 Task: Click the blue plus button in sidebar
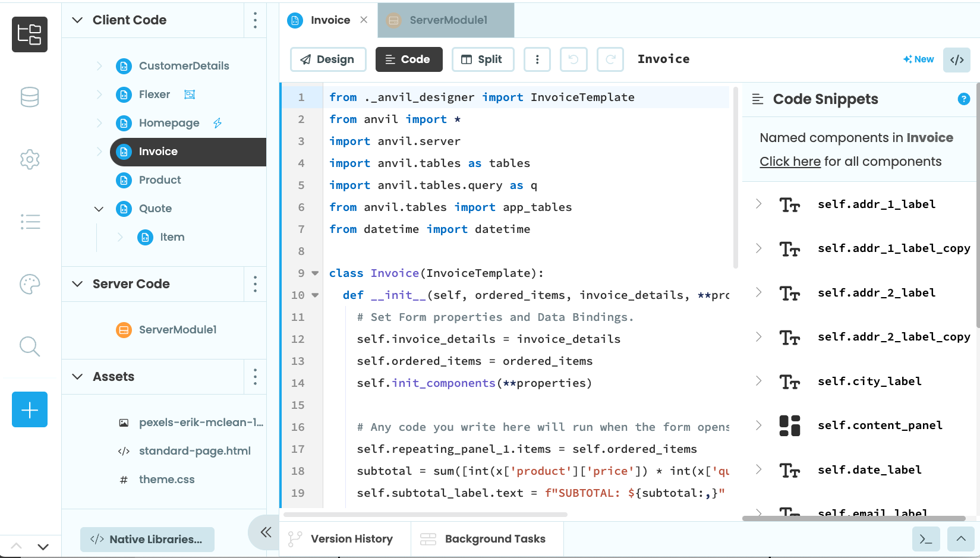[30, 409]
